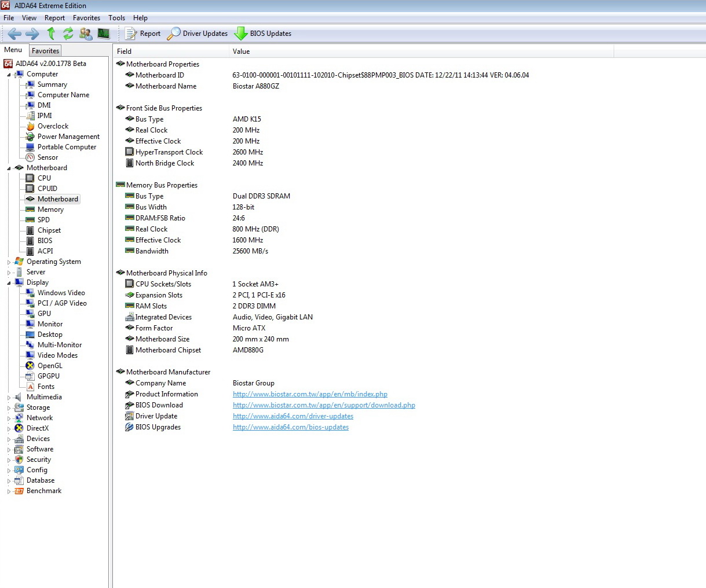
Task: Select the Sensor icon in tree
Action: [x=30, y=157]
